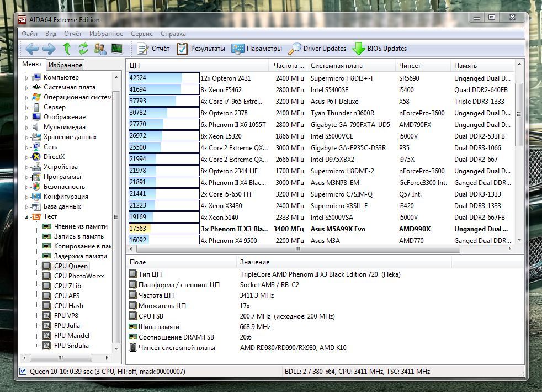Click the Конфигурация icon in tree
542x392 pixels.
pyautogui.click(x=36, y=197)
